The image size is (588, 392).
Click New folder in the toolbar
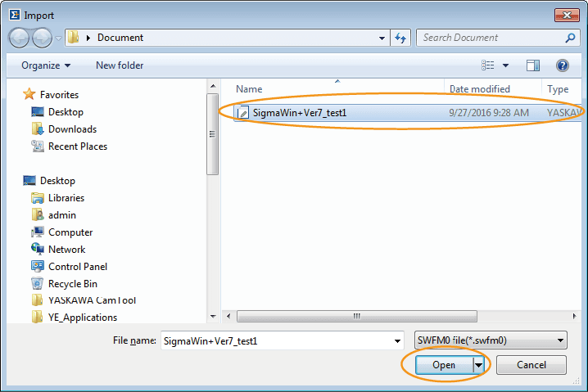tap(120, 65)
